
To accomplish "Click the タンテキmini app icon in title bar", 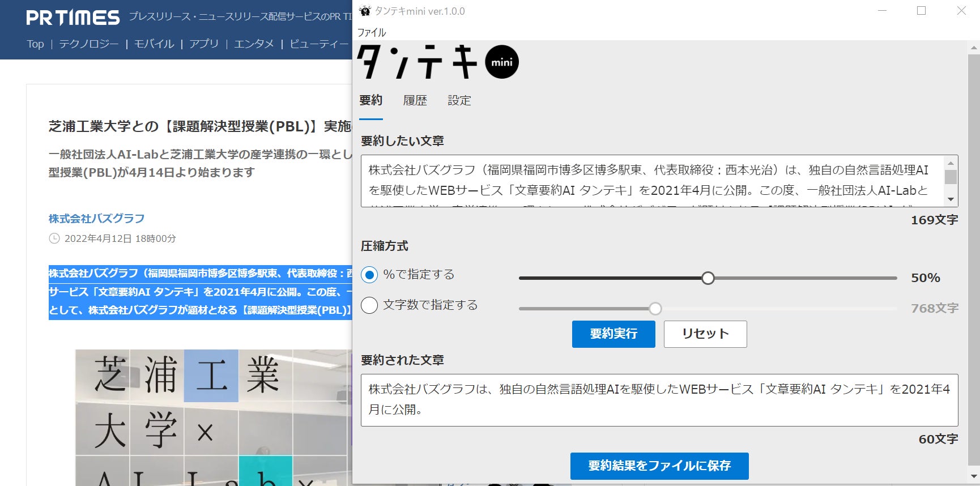I will [x=365, y=11].
